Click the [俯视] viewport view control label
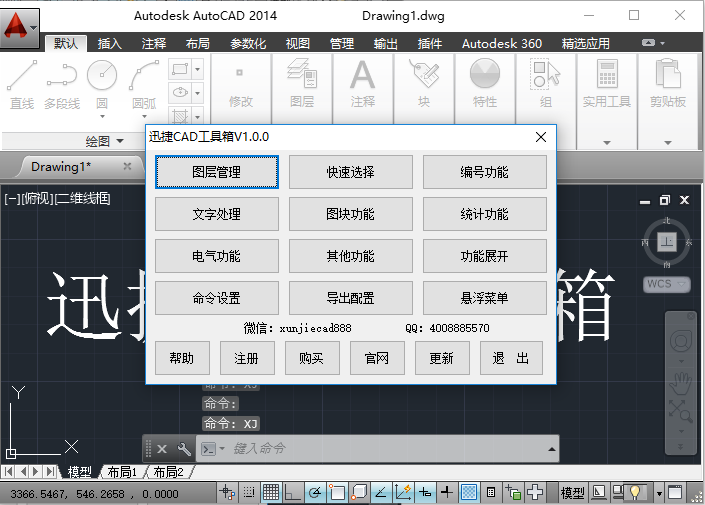The width and height of the screenshot is (705, 505). coord(37,198)
